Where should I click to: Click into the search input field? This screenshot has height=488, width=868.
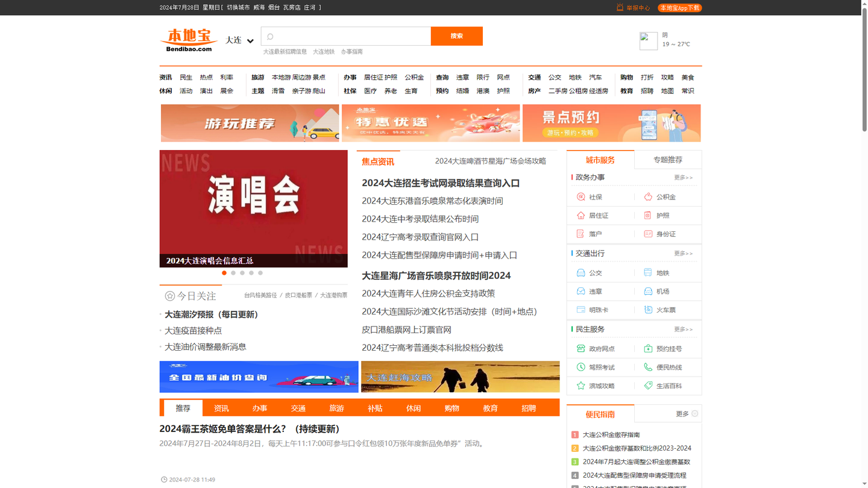346,36
